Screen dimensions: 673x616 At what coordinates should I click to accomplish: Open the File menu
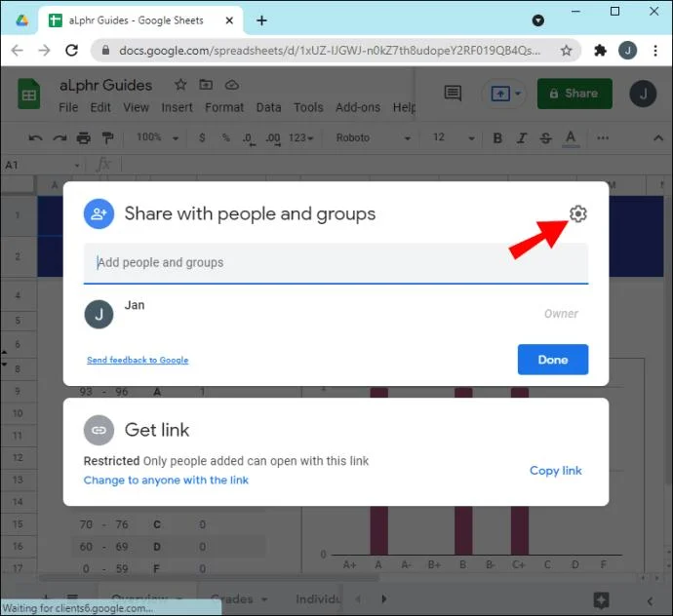[x=68, y=107]
